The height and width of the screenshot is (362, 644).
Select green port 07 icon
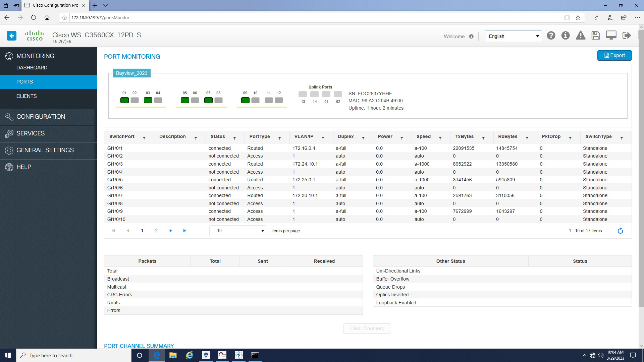(x=208, y=100)
